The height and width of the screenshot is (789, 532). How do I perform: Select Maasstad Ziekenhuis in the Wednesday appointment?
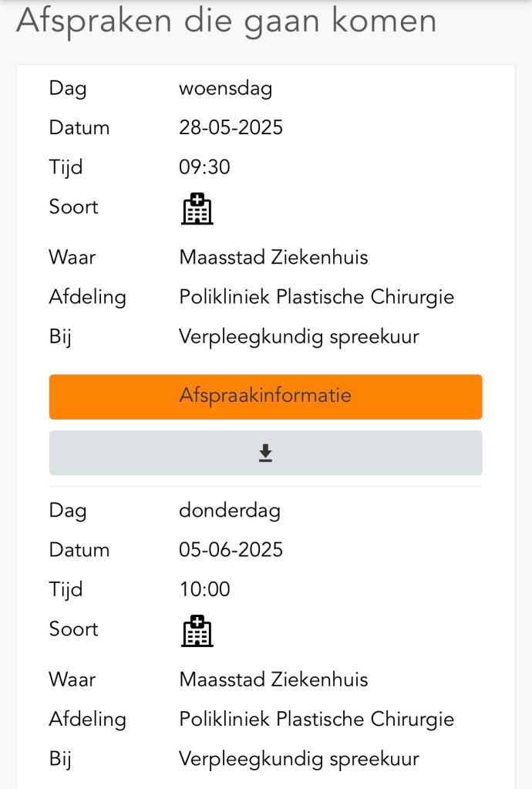[x=273, y=257]
